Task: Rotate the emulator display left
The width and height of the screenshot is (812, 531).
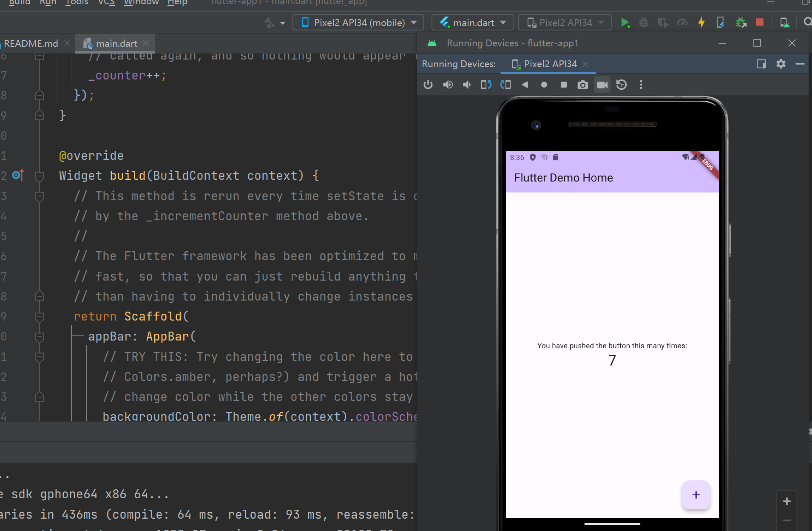Action: point(486,85)
